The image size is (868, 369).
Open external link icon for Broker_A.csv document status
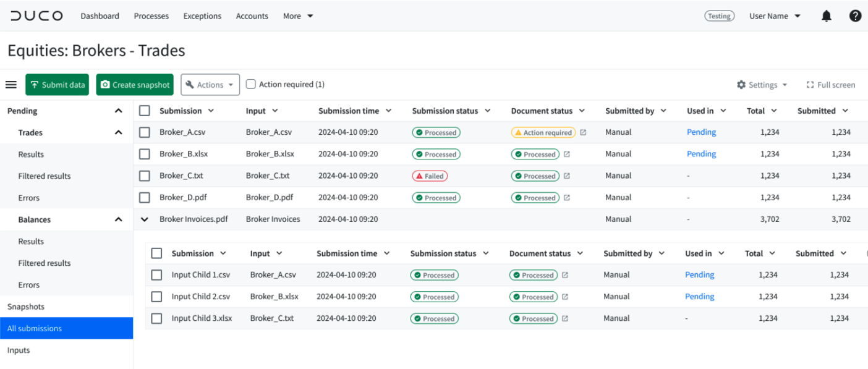(583, 132)
